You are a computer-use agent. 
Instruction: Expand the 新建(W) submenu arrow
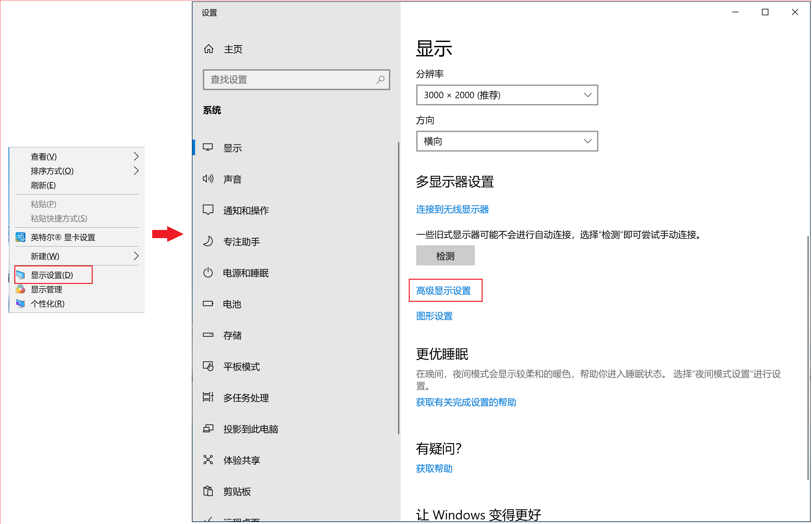pos(136,256)
